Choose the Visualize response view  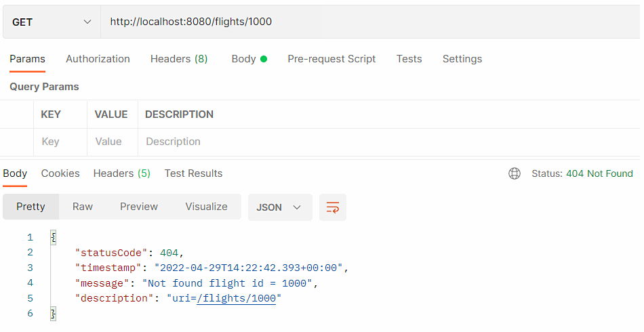point(206,207)
